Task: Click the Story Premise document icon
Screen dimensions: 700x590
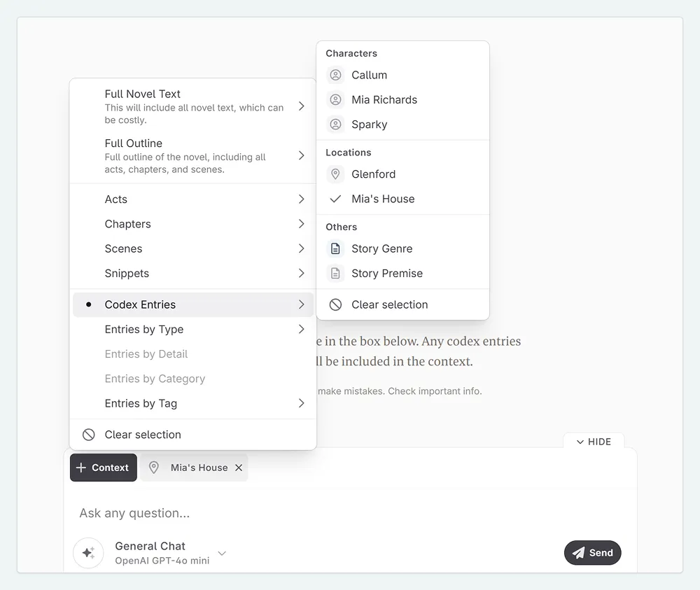Action: pyautogui.click(x=336, y=274)
